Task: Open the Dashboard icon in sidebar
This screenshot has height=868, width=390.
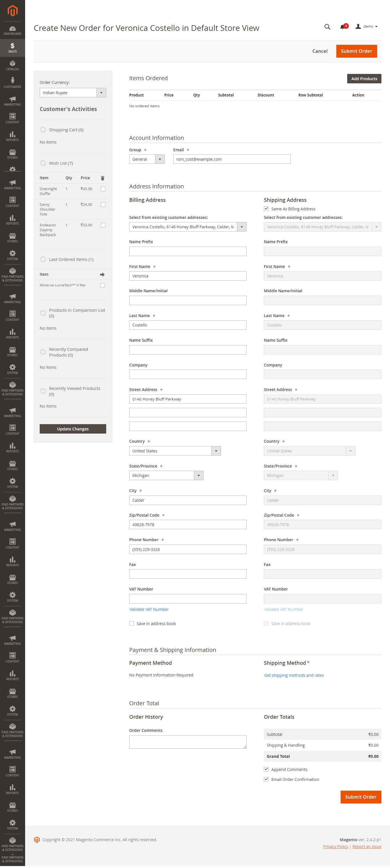Action: click(x=13, y=30)
